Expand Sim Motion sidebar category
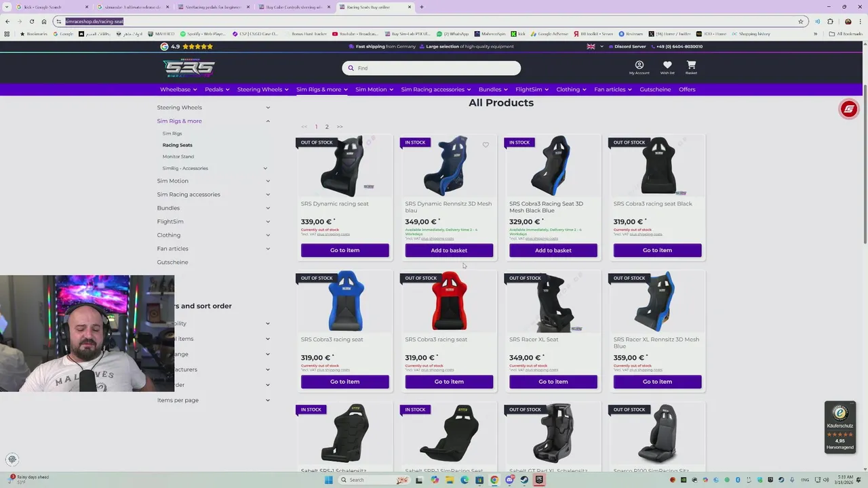Viewport: 868px width, 488px height. point(268,181)
